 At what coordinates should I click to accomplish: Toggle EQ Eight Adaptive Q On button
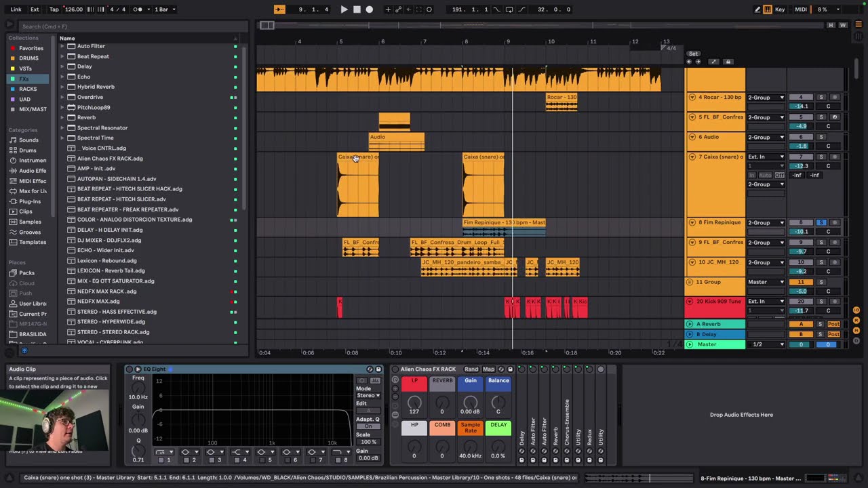tap(368, 426)
